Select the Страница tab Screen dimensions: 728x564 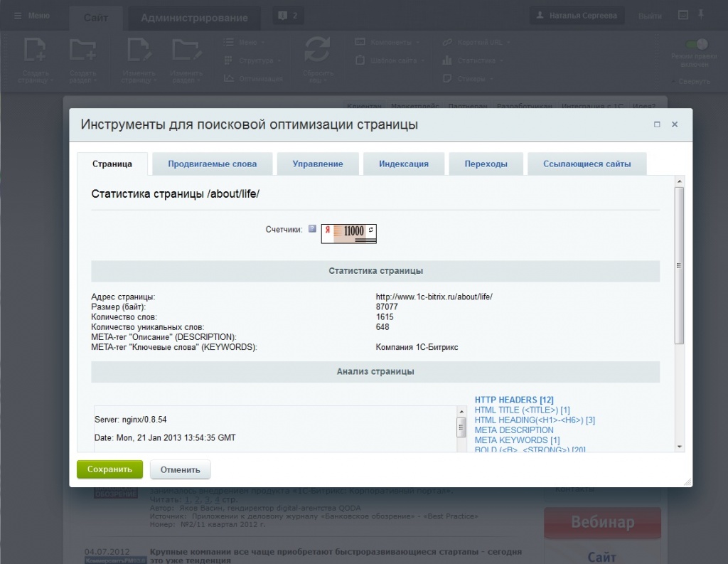(112, 164)
